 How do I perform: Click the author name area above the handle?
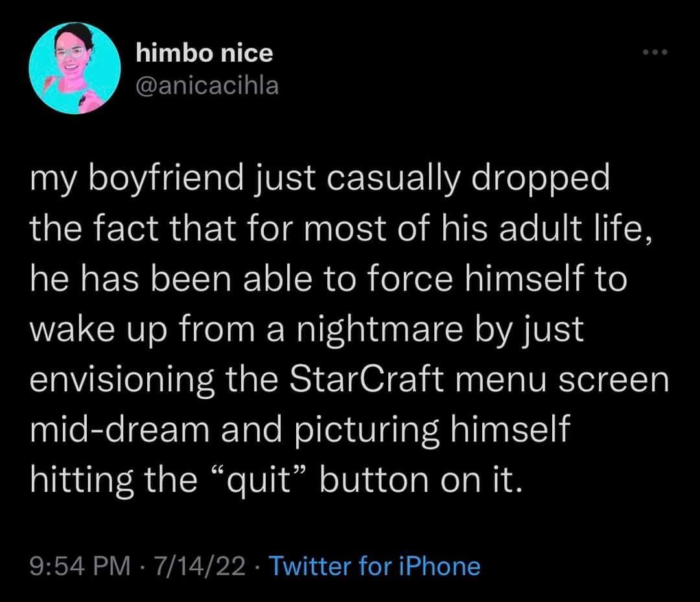pyautogui.click(x=204, y=54)
